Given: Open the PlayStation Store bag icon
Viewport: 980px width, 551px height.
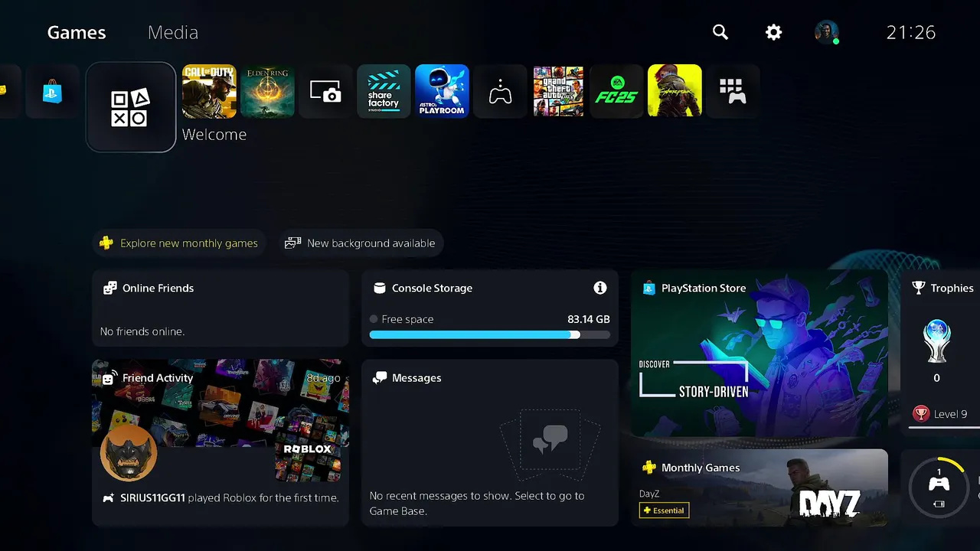Looking at the screenshot, I should click(x=53, y=91).
